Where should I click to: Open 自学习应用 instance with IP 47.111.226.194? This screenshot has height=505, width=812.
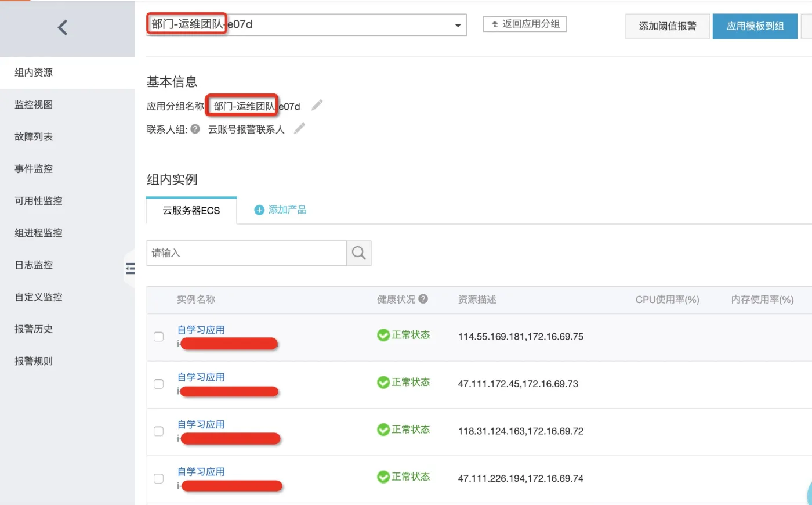[201, 472]
